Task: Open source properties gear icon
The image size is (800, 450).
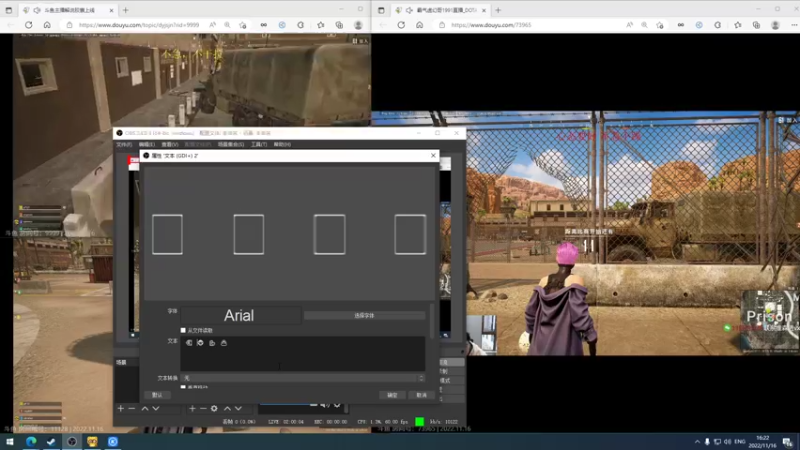Action: (214, 408)
